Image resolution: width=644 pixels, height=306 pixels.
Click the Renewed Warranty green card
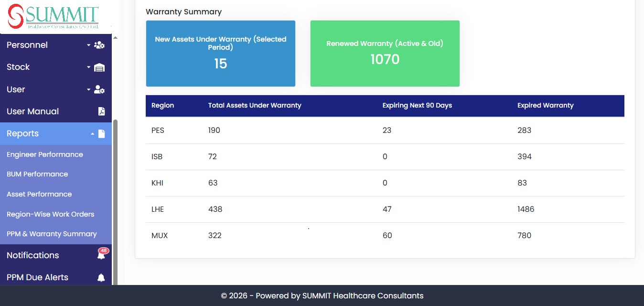[385, 54]
